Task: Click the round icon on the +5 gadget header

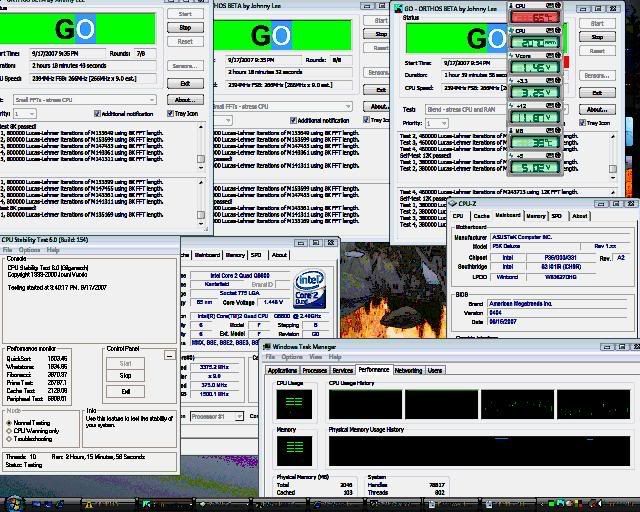Action: [x=558, y=155]
